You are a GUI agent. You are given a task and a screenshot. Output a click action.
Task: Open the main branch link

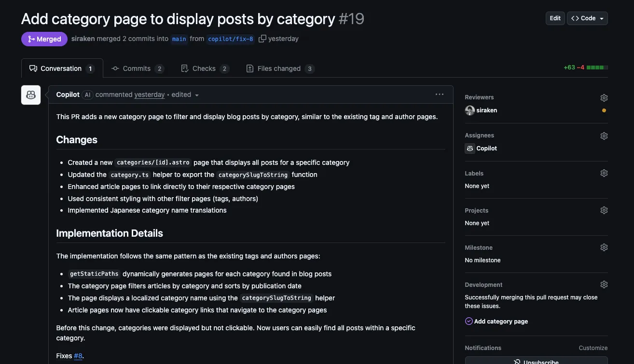coord(179,39)
